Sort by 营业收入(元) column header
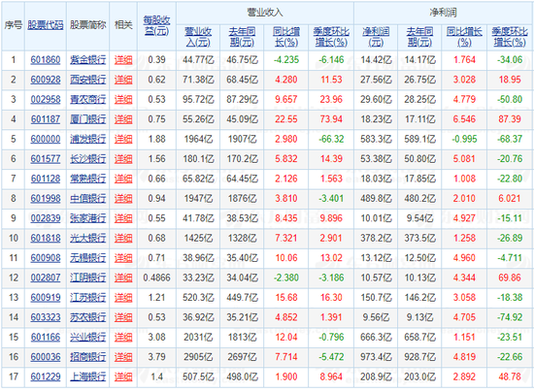The image size is (534, 392). pos(198,37)
